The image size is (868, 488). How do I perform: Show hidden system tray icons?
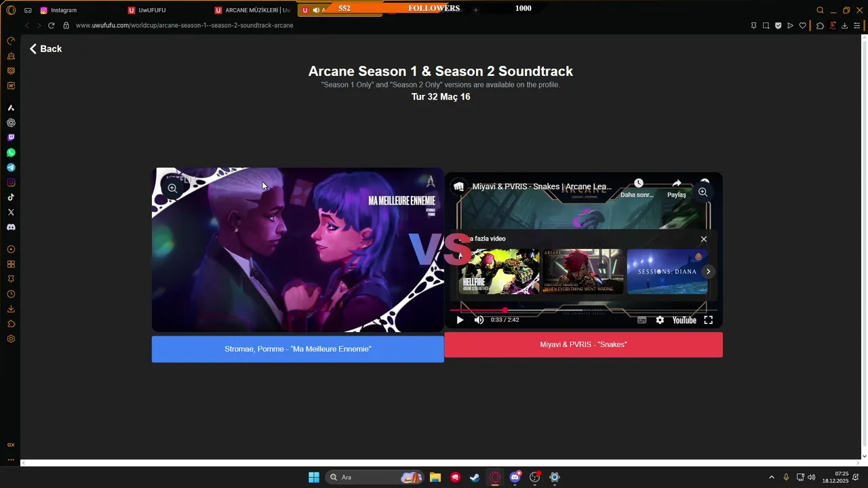click(771, 477)
